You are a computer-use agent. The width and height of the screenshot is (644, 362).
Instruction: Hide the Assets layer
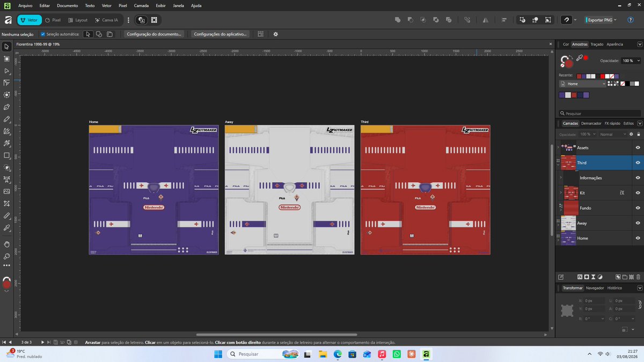point(638,147)
